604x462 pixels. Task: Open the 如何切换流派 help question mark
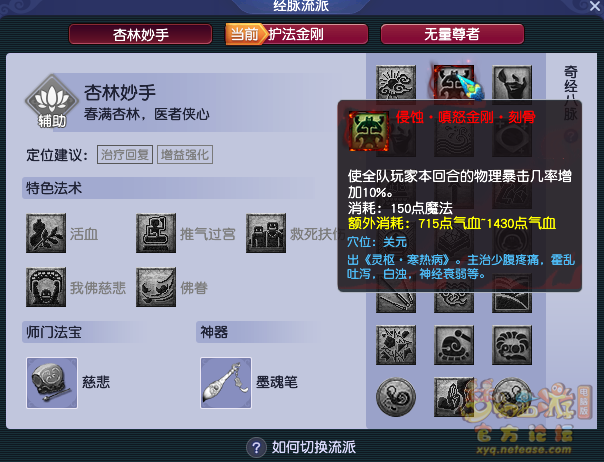click(x=256, y=447)
